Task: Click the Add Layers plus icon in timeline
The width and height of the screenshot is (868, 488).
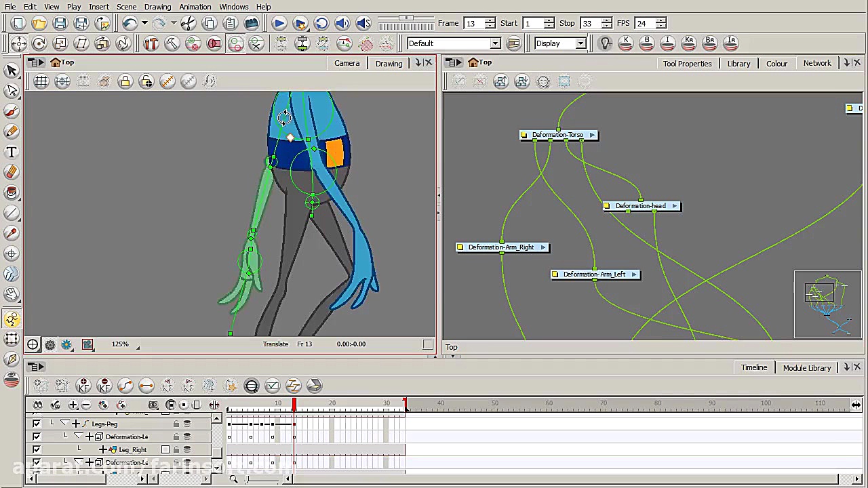Action: tap(73, 405)
